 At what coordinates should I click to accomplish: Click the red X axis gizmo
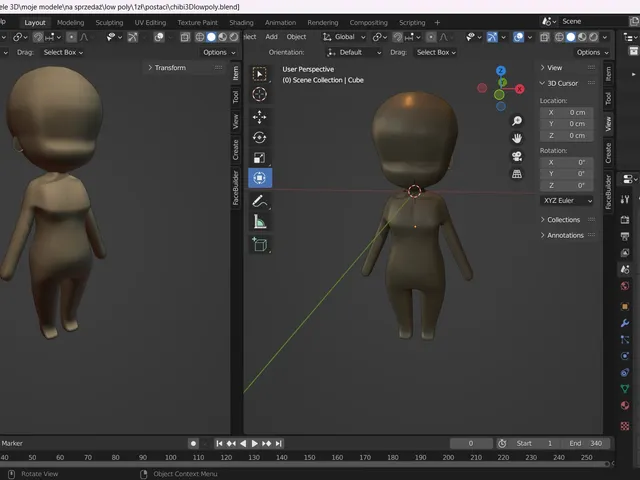(x=520, y=89)
